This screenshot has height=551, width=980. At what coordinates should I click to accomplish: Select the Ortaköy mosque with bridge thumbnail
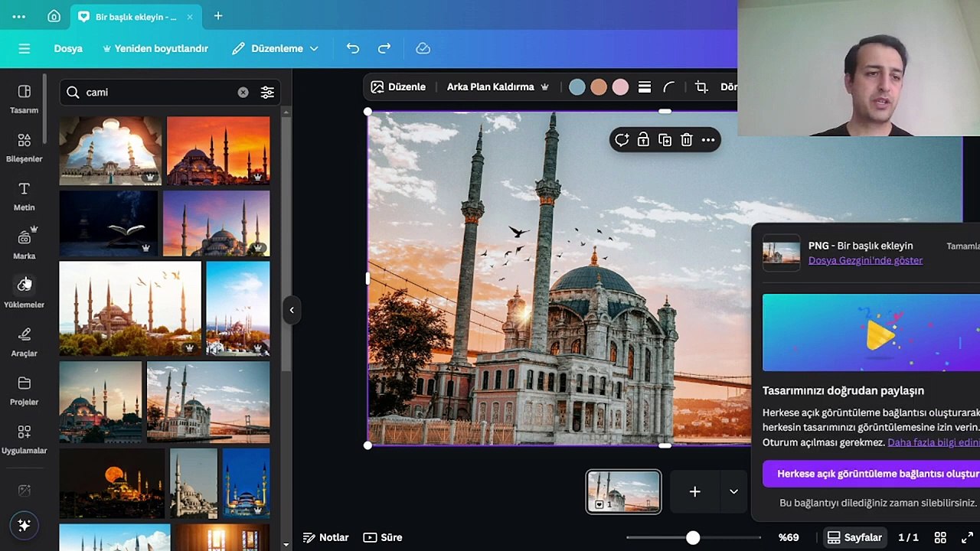[208, 403]
